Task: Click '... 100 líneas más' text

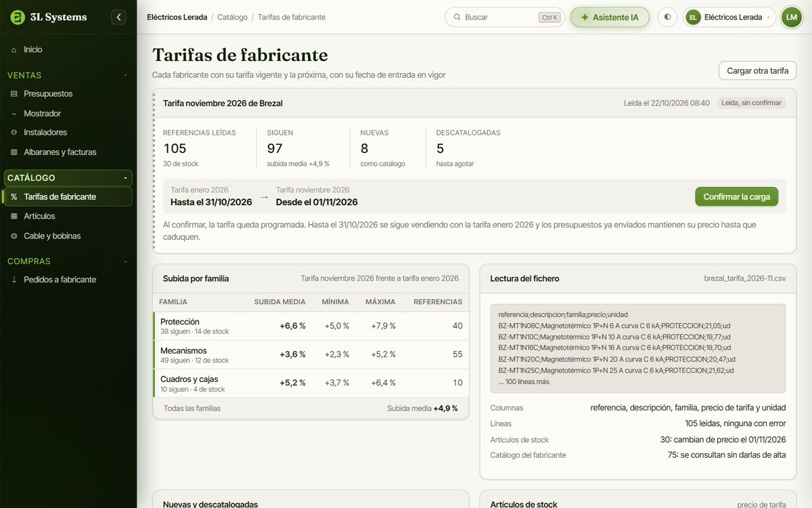Action: [x=524, y=382]
